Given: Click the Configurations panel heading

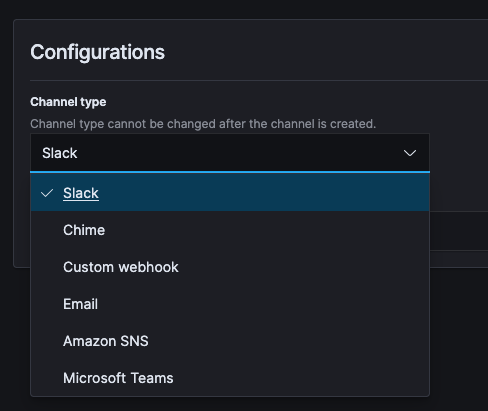Looking at the screenshot, I should pyautogui.click(x=97, y=52).
